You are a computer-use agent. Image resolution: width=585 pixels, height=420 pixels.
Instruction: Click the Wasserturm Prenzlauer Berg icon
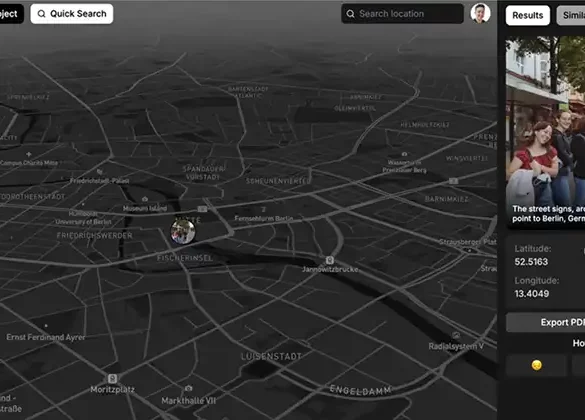pyautogui.click(x=404, y=154)
